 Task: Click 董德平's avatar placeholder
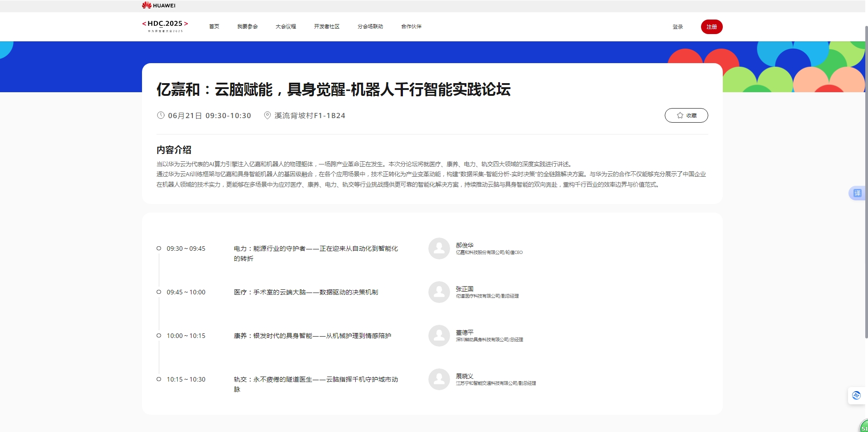[439, 336]
